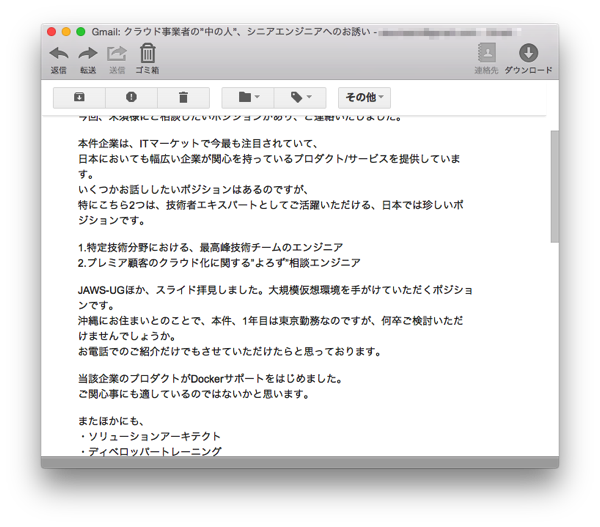Click the line "お電話でのご紹介だけでもさせていただけたらと思っております。"
The height and width of the screenshot is (527, 600).
click(x=230, y=351)
